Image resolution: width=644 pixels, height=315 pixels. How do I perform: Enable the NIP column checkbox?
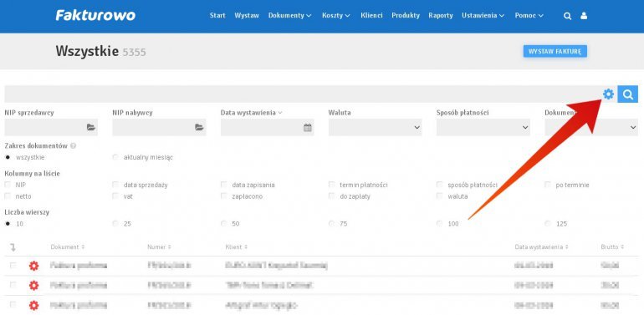pyautogui.click(x=8, y=185)
